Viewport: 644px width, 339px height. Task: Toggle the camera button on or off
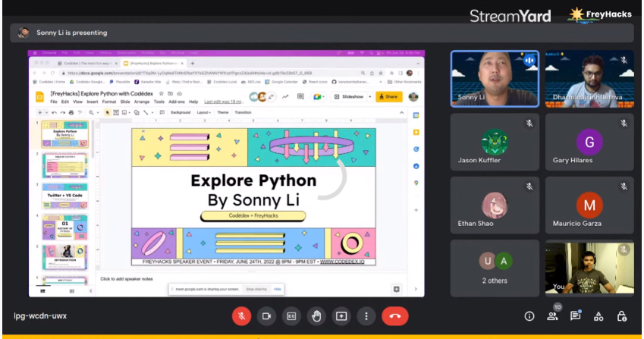coord(266,315)
